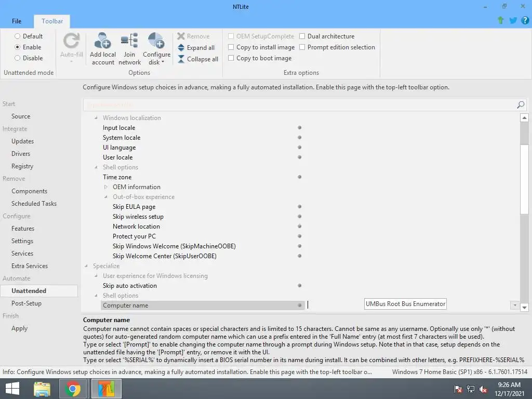This screenshot has height=399, width=532.
Task: Open the Windows Start button
Action: [12, 389]
